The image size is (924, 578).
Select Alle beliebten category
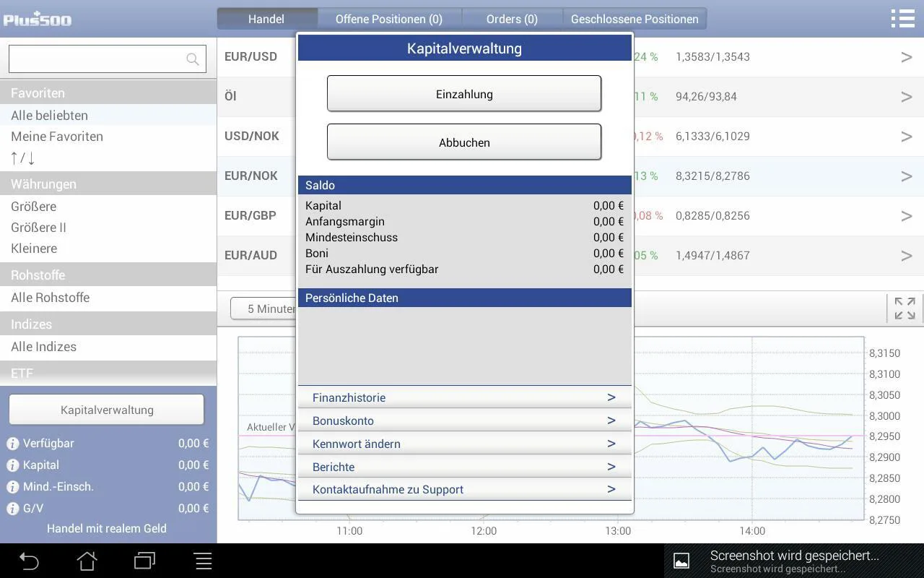point(108,116)
